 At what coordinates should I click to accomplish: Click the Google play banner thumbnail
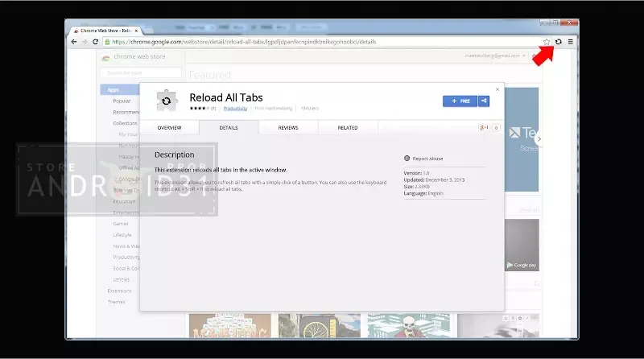point(522,245)
